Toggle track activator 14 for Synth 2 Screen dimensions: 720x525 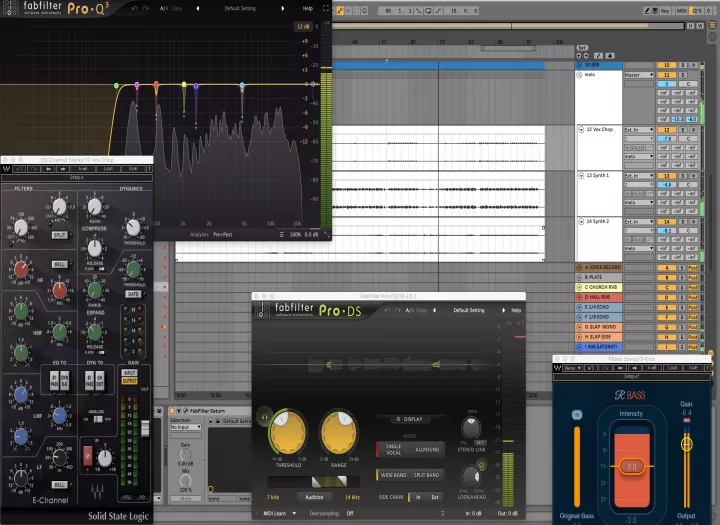click(666, 222)
